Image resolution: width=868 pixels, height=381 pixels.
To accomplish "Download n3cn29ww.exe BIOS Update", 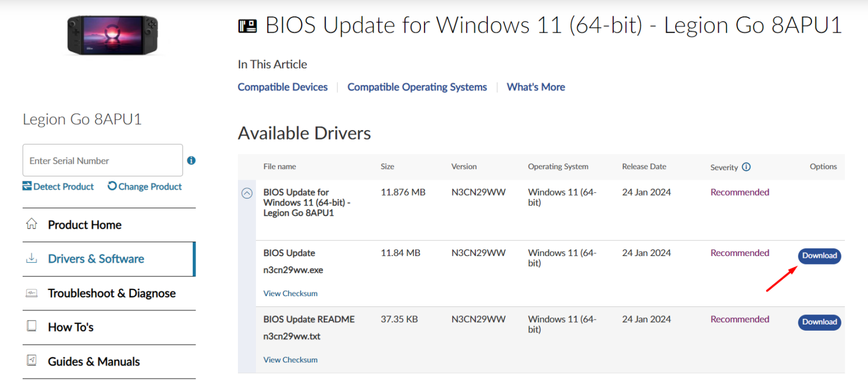I will [819, 256].
